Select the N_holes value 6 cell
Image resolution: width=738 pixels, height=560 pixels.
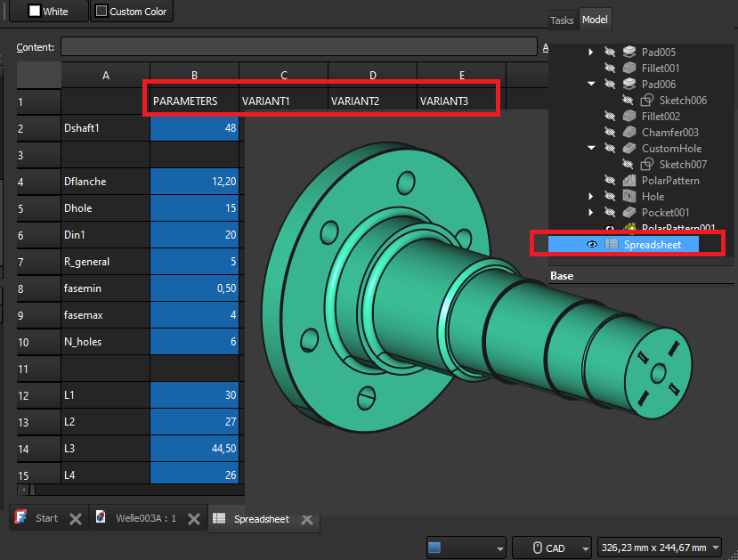(x=194, y=342)
